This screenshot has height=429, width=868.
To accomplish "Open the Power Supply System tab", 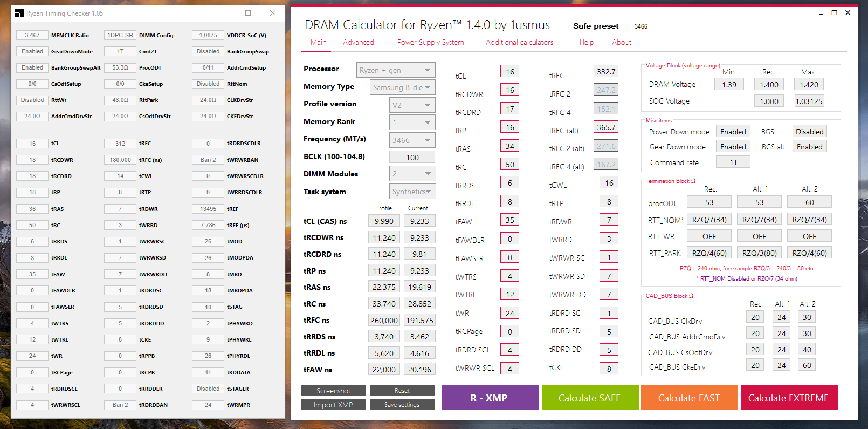I will coord(430,42).
